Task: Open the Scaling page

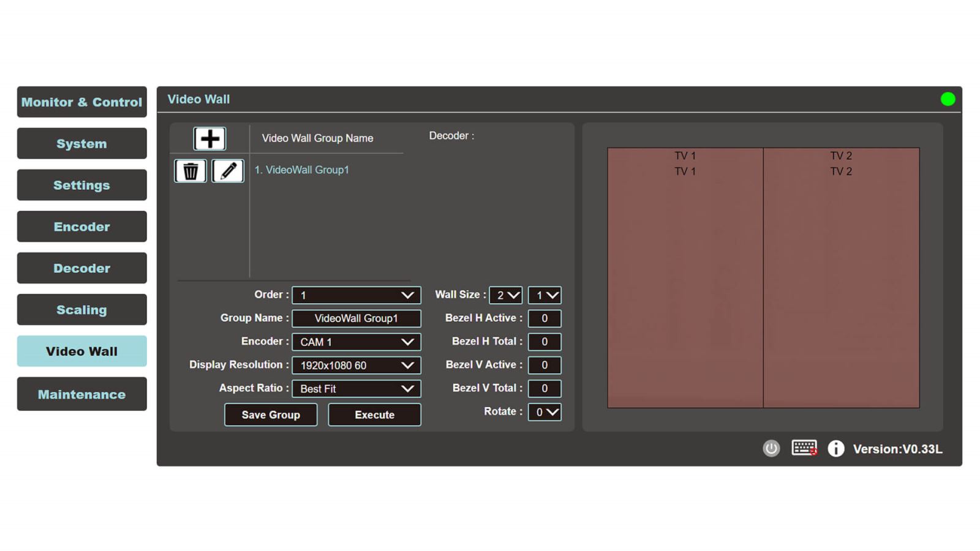Action: [x=82, y=310]
